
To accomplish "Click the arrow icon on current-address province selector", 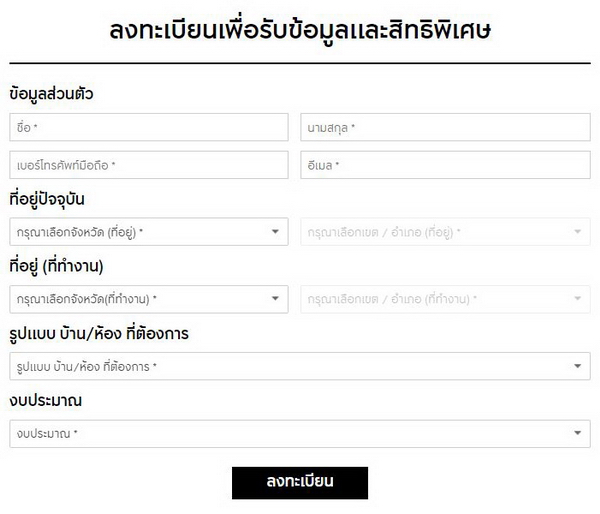I will [x=276, y=232].
